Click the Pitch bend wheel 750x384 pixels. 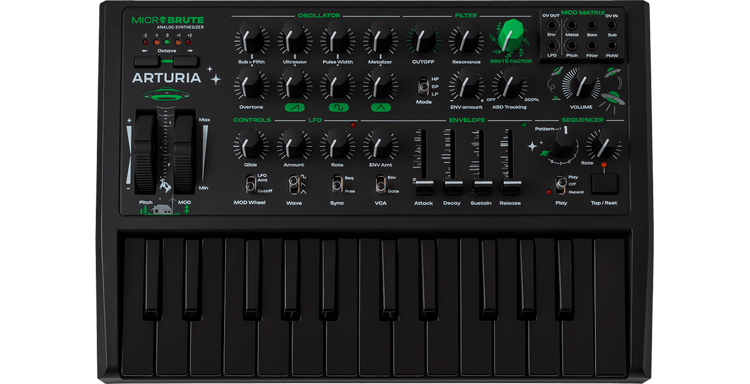(x=145, y=152)
